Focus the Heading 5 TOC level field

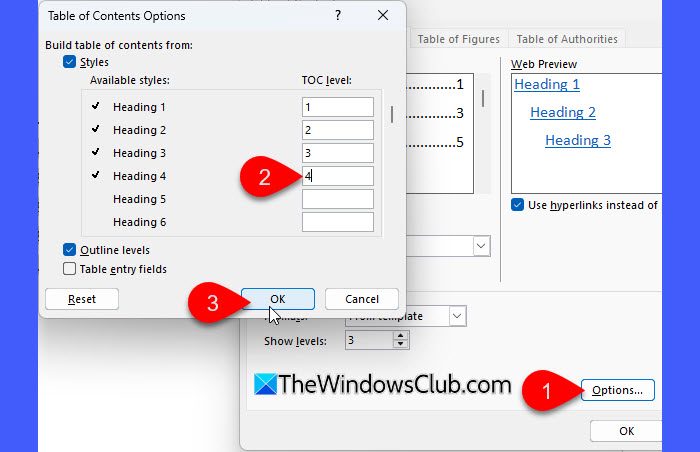tap(337, 199)
